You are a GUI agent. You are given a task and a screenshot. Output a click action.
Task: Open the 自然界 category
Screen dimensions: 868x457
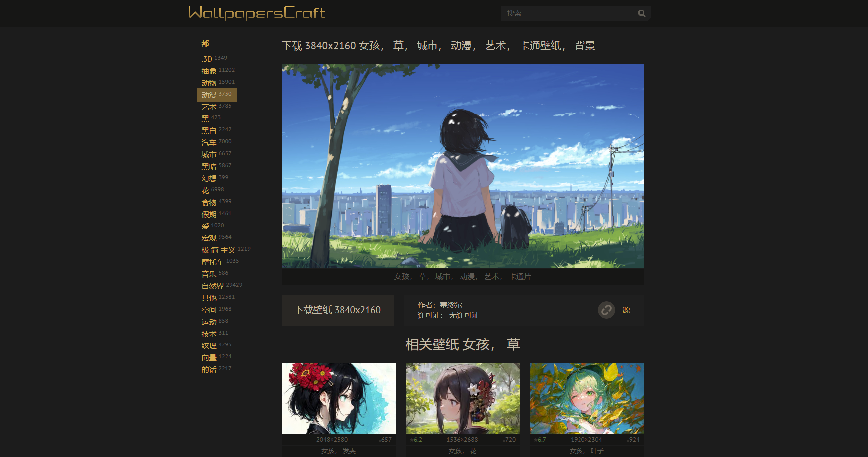coord(213,286)
